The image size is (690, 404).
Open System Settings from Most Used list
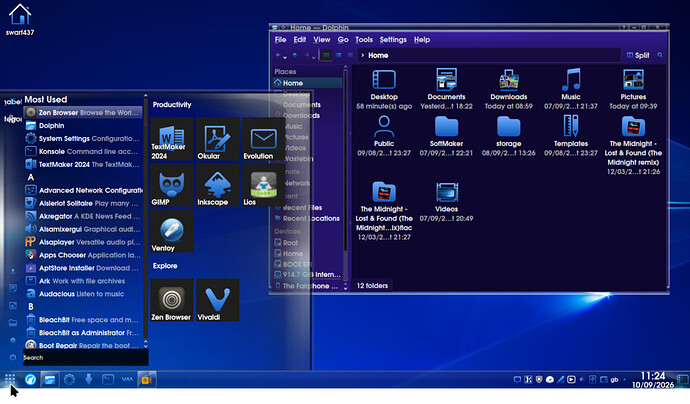[83, 139]
